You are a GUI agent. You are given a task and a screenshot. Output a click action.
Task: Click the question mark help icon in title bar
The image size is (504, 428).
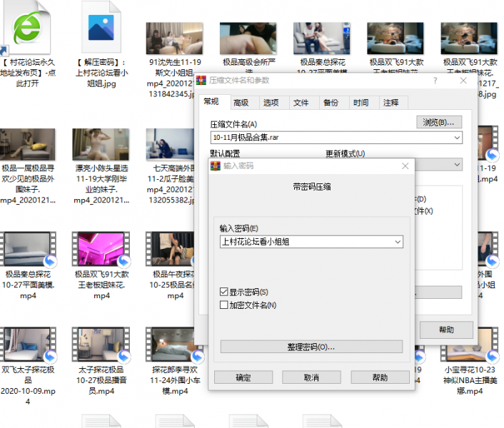pos(435,81)
